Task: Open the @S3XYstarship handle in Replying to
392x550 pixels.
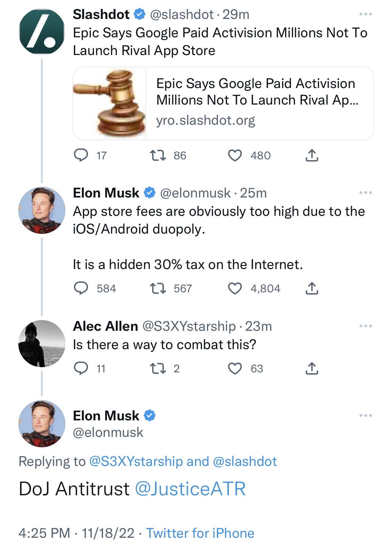Action: pos(136,461)
